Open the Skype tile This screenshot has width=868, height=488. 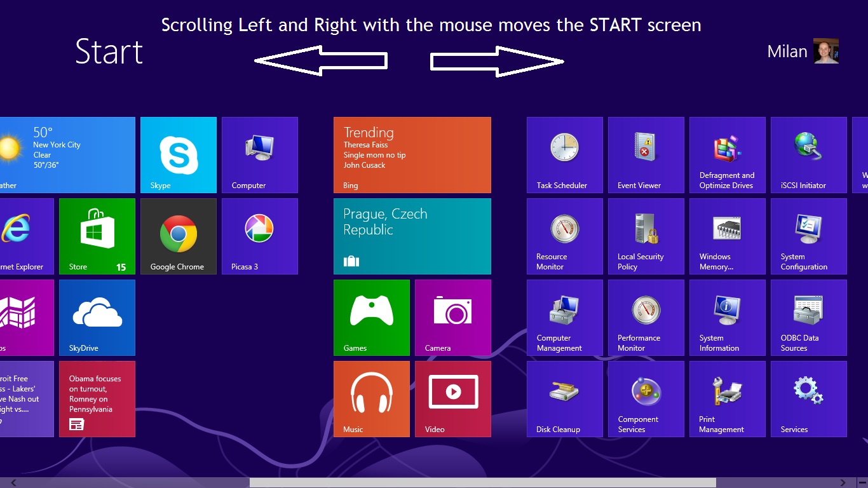(x=179, y=155)
